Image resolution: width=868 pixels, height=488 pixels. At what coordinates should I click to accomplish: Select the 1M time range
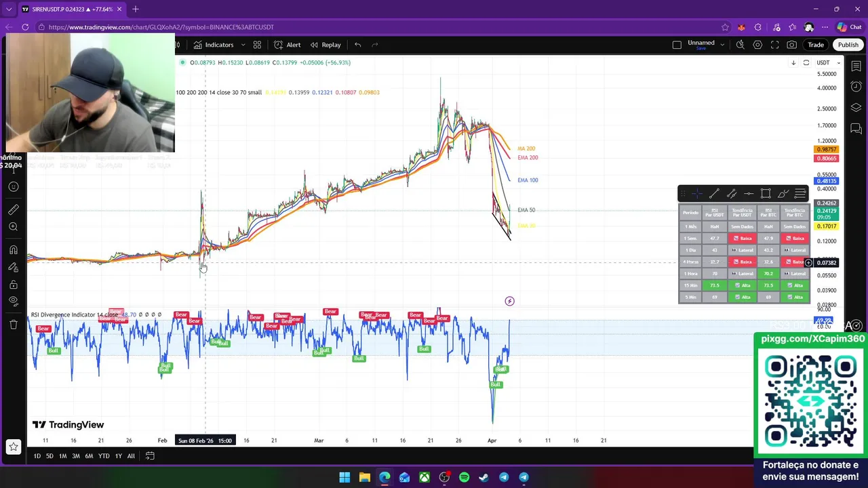point(62,456)
